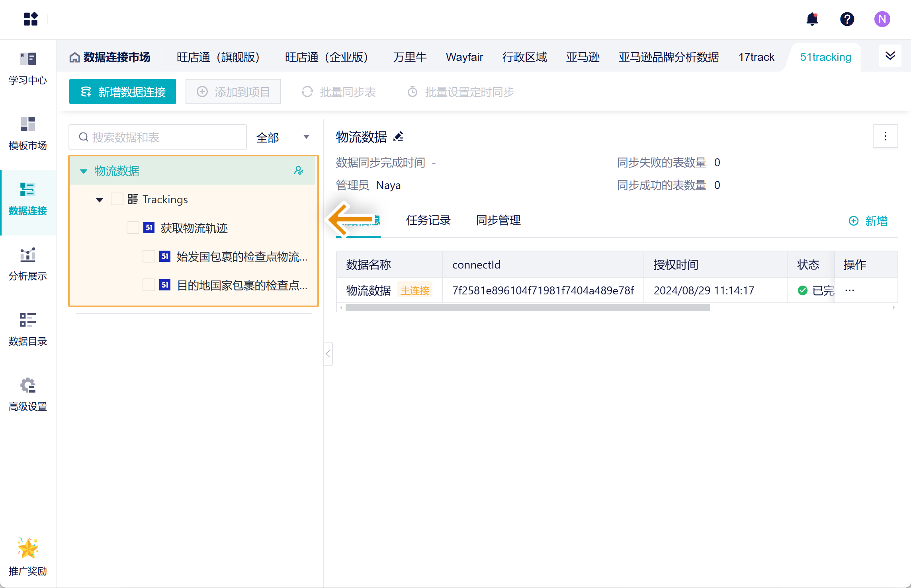The image size is (911, 588).
Task: Switch to the 任务记录 tab
Action: (428, 220)
